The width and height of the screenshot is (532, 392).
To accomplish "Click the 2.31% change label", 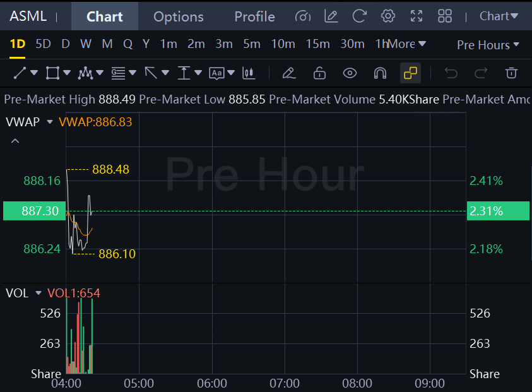I will click(x=498, y=211).
